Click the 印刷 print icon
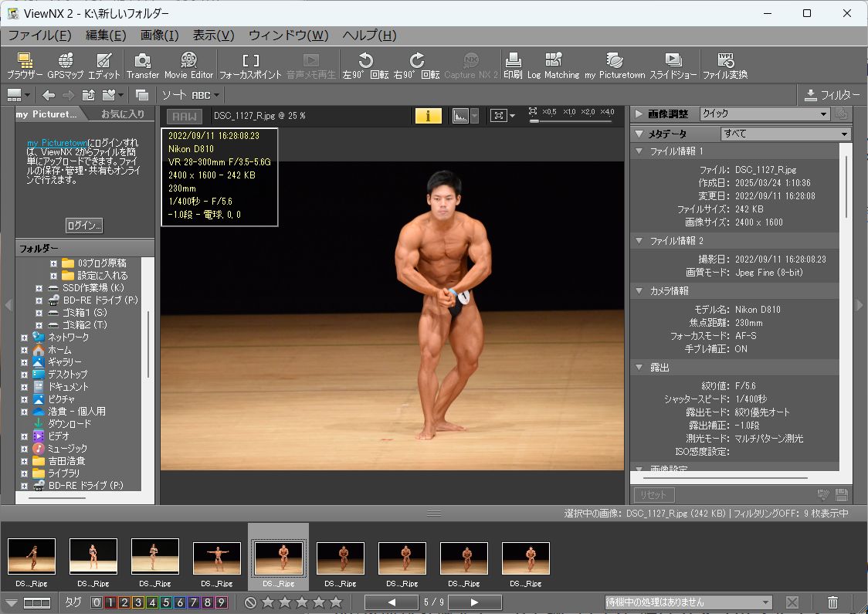The image size is (868, 614). pos(513,66)
